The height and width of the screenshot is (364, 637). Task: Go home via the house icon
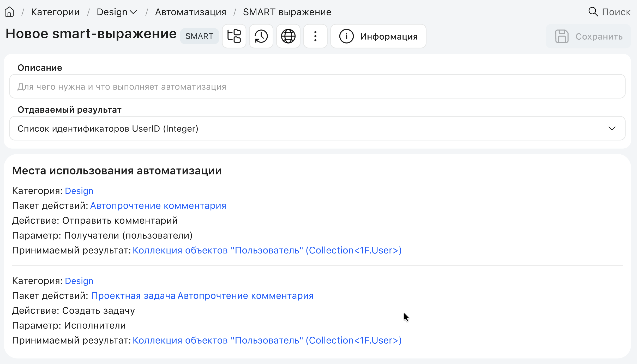point(9,11)
